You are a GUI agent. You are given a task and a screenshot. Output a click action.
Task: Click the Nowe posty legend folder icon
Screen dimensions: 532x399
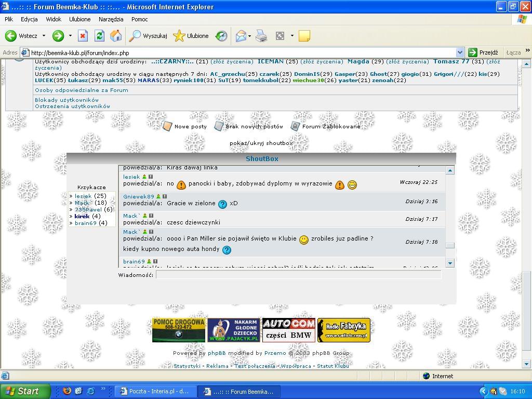tap(167, 126)
